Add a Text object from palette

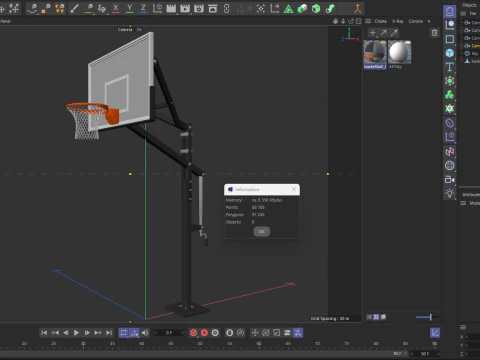coord(450,67)
